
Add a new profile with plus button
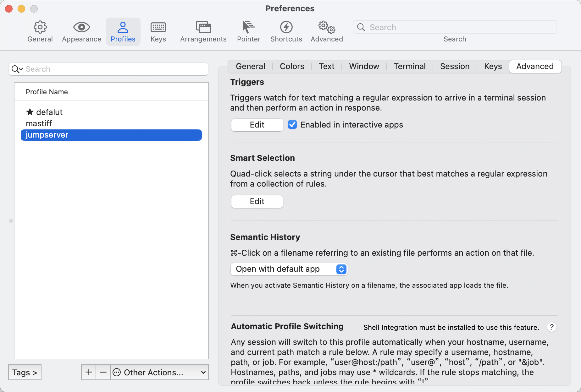89,372
